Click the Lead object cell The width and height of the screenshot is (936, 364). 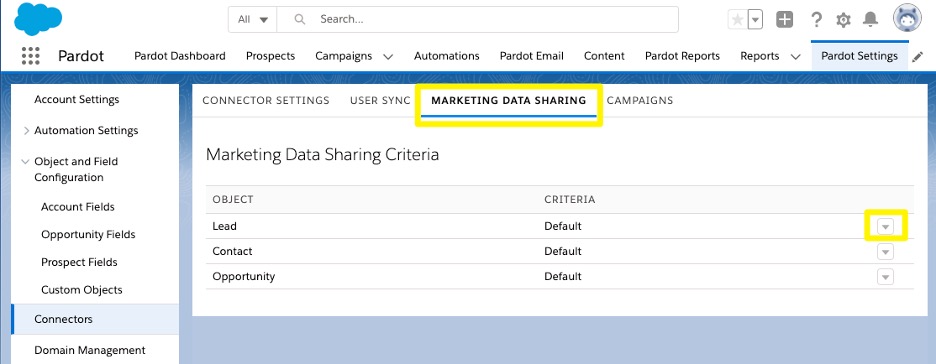click(x=224, y=226)
